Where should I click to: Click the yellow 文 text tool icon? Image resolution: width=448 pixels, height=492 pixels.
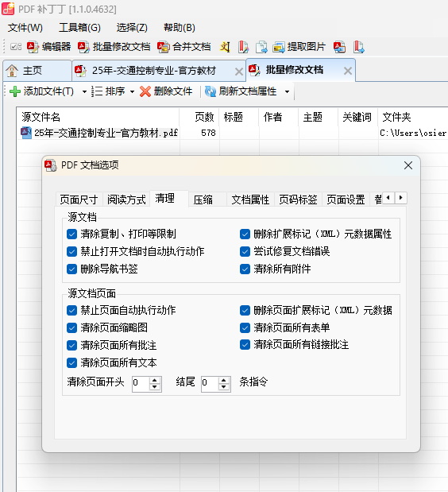pos(225,47)
